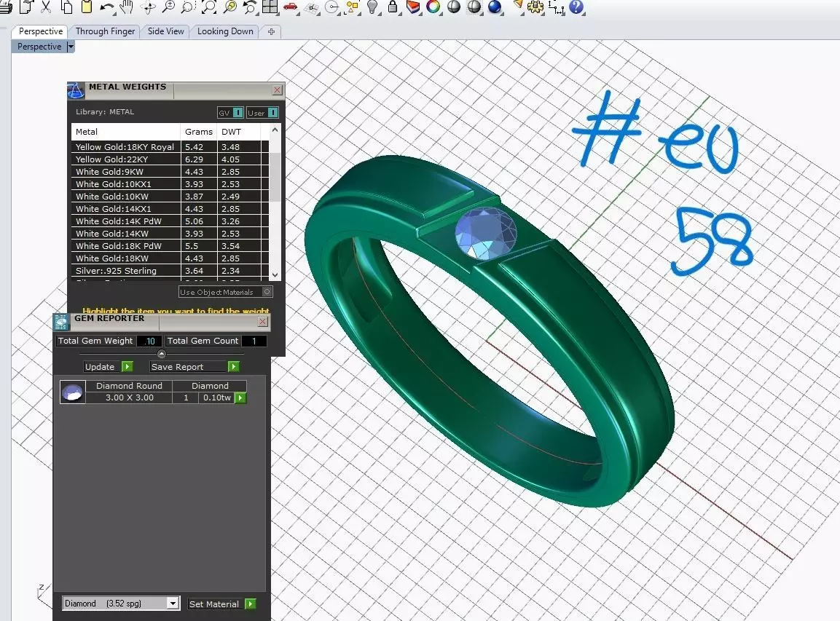840x621 pixels.
Task: Click the blue help question icon
Action: coord(576,7)
